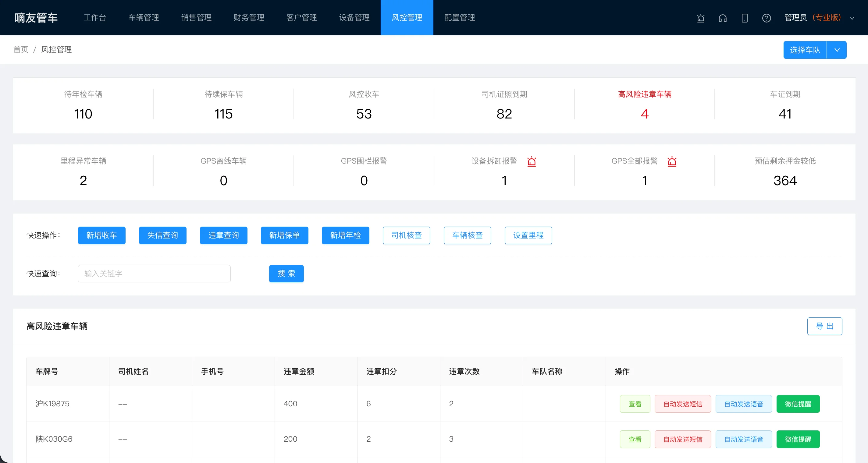Focus the 输入关键字 search field
Viewport: 868px width, 463px height.
click(x=154, y=274)
